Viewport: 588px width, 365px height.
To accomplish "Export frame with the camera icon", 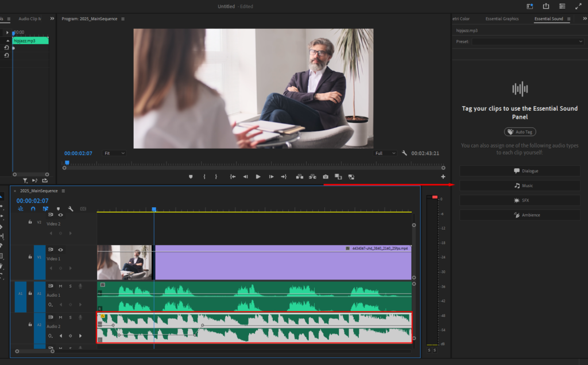I will click(x=326, y=177).
